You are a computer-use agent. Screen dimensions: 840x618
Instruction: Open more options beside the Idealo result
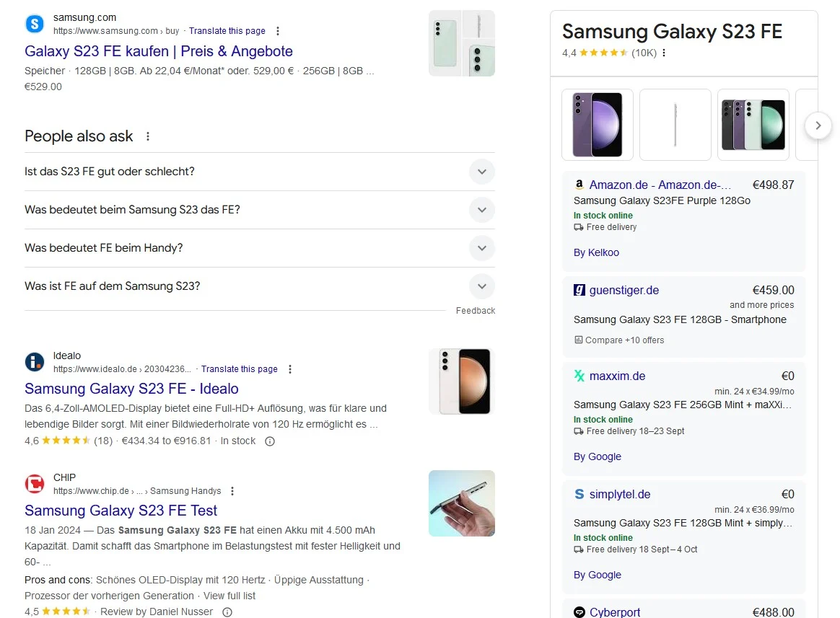[x=290, y=369]
